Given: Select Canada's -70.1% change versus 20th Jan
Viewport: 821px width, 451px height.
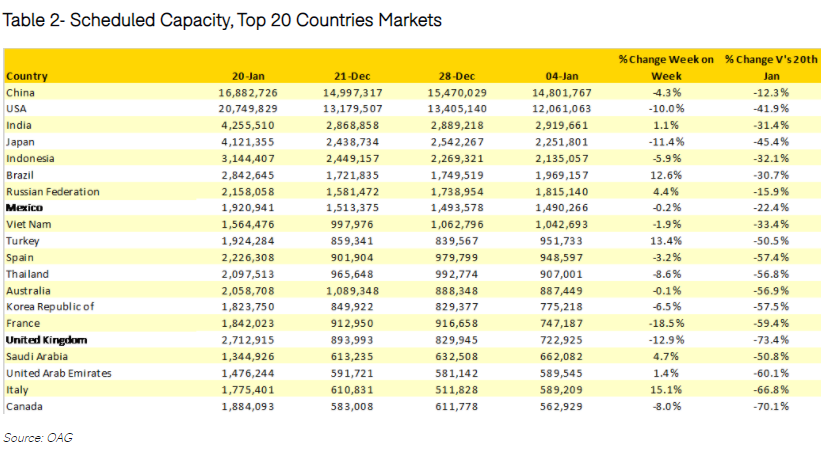Looking at the screenshot, I should coord(769,406).
